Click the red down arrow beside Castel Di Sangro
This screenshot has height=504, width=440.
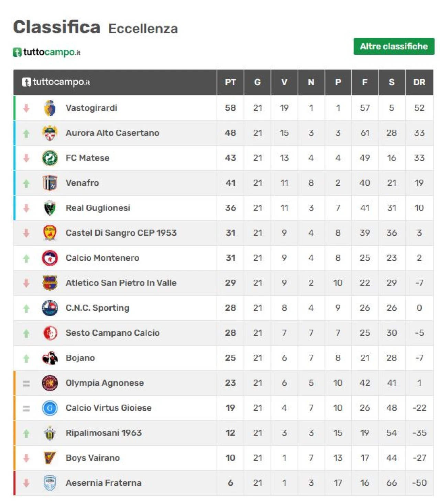click(x=26, y=233)
